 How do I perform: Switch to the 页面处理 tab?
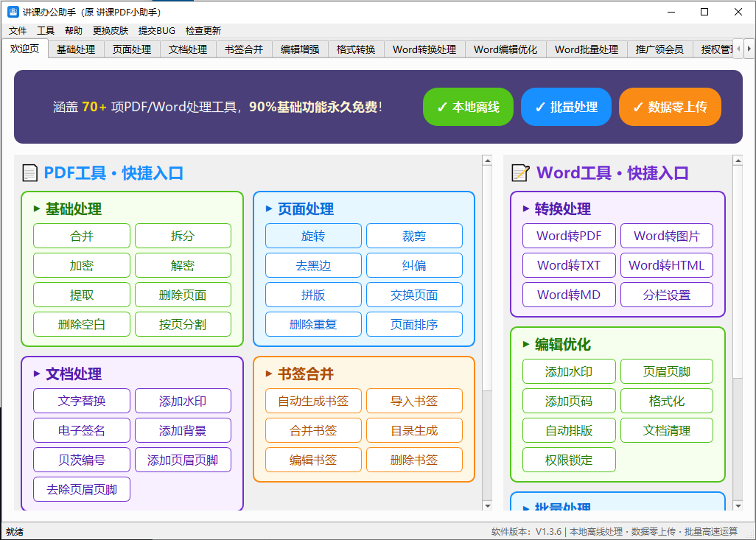click(132, 49)
